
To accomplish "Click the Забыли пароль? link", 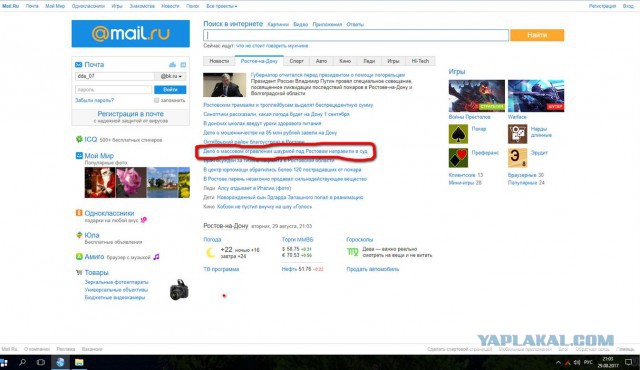I will [94, 100].
